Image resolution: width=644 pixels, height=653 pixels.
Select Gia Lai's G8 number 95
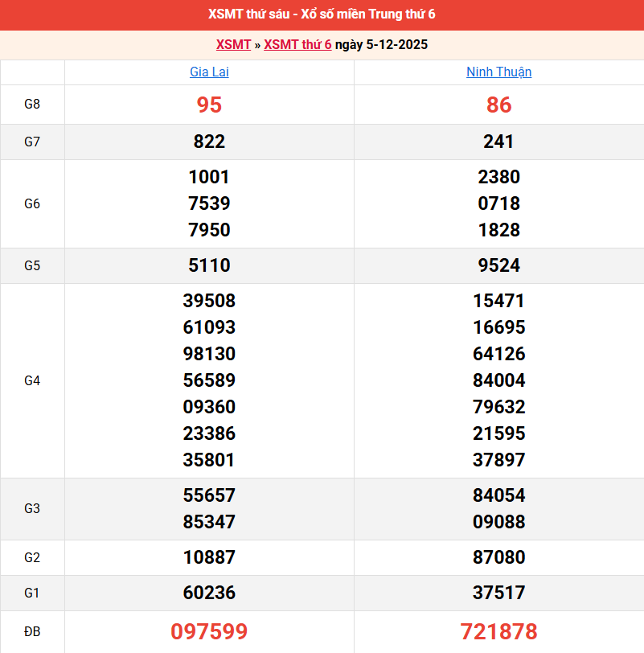tap(209, 104)
